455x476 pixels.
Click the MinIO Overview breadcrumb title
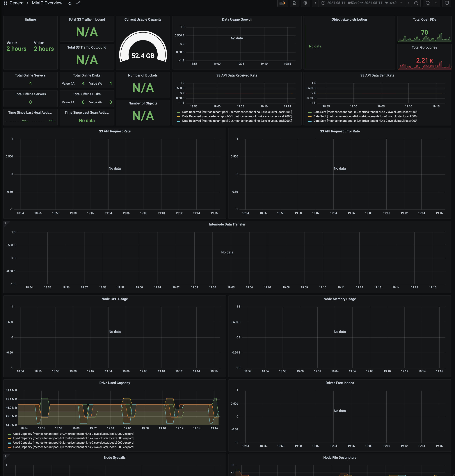[47, 3]
